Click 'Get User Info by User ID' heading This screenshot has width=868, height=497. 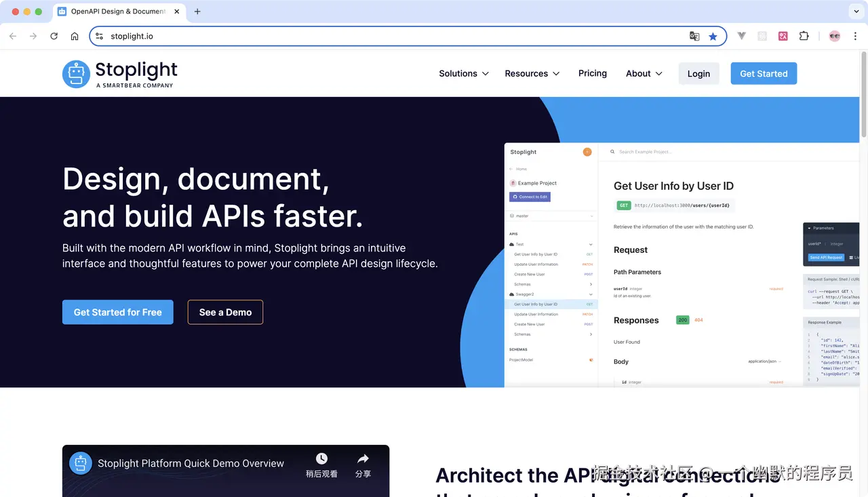tap(673, 186)
